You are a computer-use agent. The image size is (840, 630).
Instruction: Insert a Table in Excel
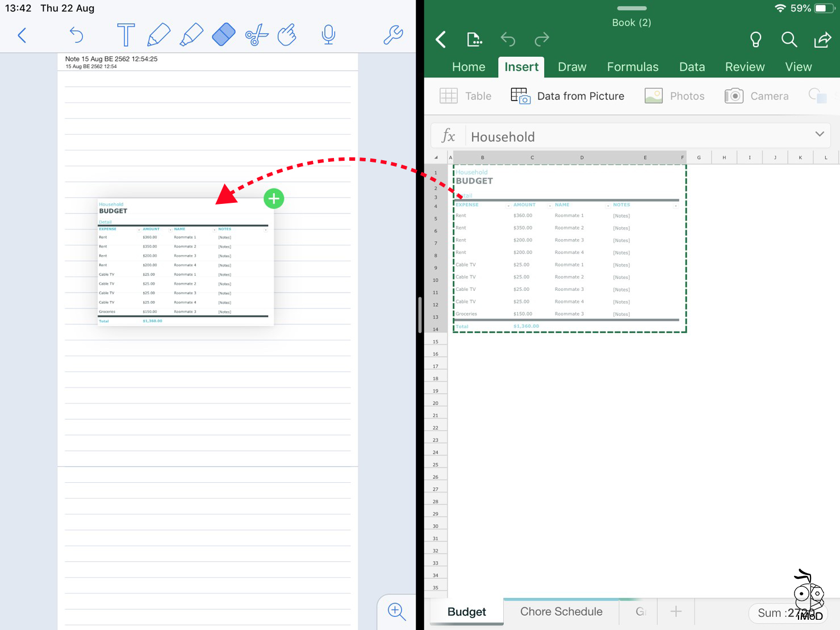coord(466,95)
